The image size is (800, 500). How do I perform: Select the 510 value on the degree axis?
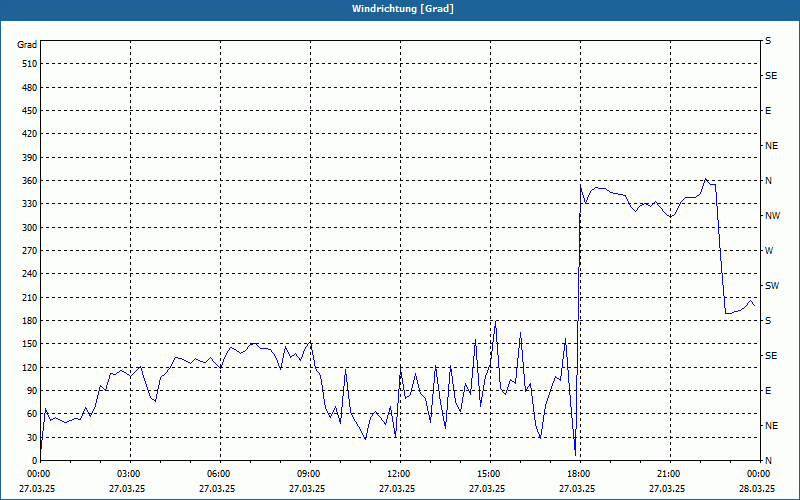pos(30,64)
